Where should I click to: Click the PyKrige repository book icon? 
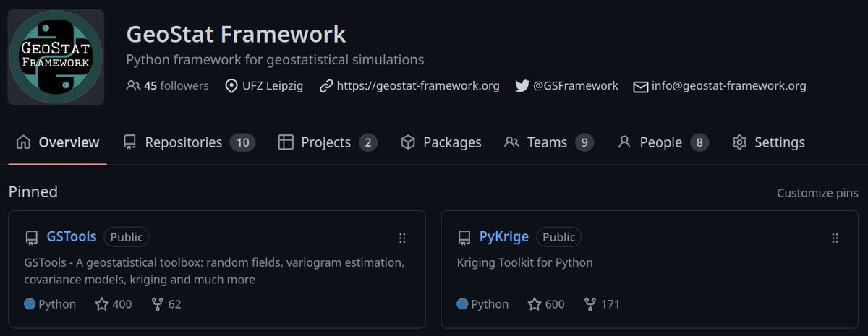pos(464,238)
